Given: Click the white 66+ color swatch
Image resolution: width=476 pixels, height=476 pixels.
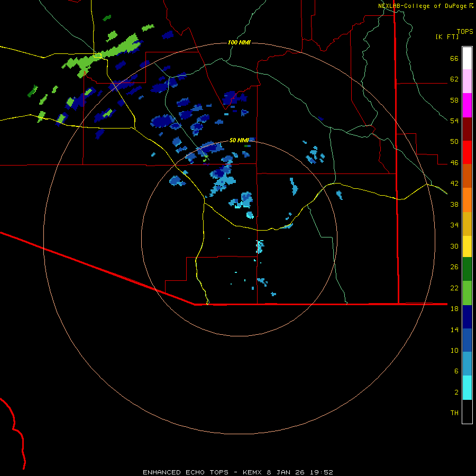Looking at the screenshot, I should pyautogui.click(x=467, y=58).
